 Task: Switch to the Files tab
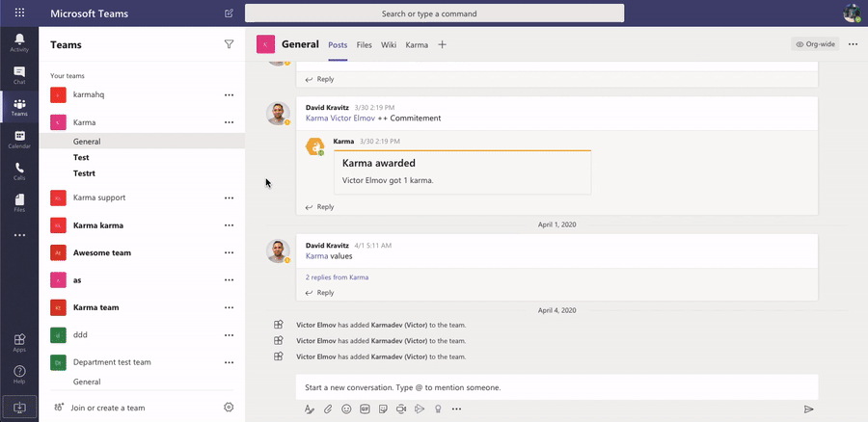pyautogui.click(x=365, y=44)
